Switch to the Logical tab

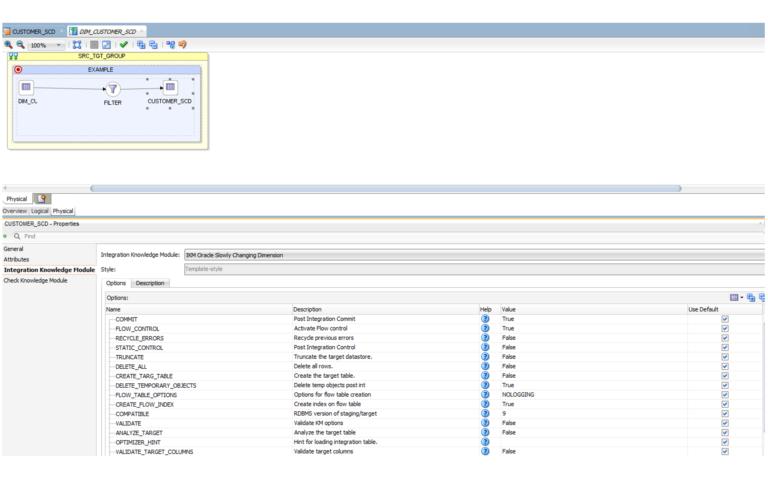click(x=40, y=211)
